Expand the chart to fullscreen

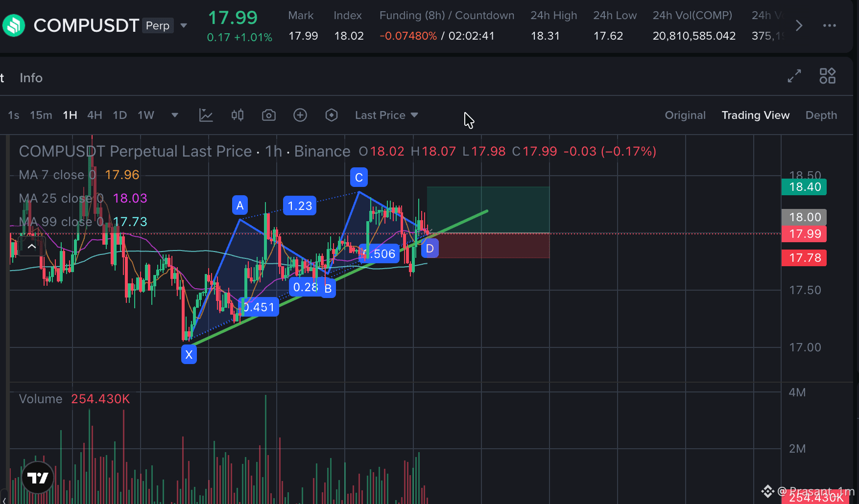(x=794, y=76)
